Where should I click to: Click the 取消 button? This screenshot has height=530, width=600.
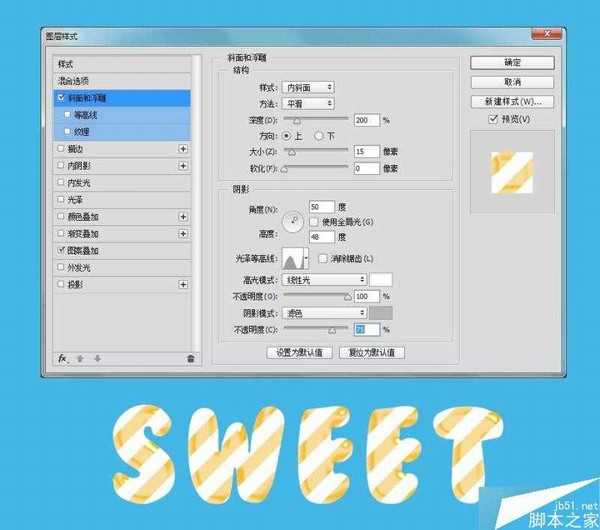(512, 82)
